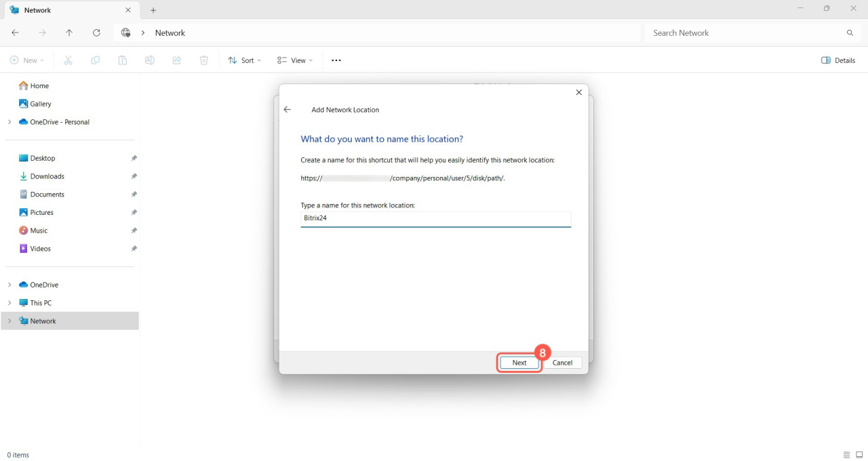Click the Refresh icon in the address bar
Screen dimensions: 868x461
[96, 33]
